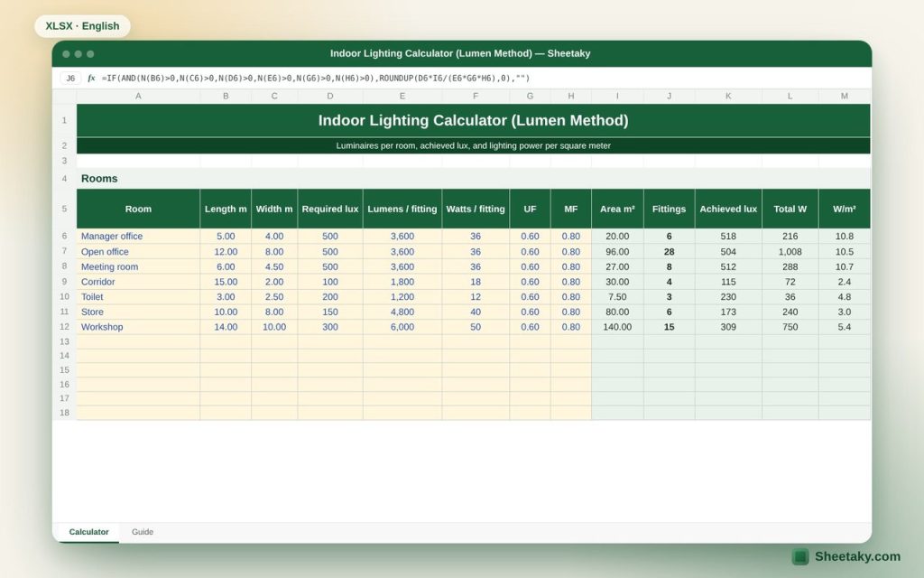The width and height of the screenshot is (924, 578).
Task: Click the Required lux header cell
Action: 330,209
